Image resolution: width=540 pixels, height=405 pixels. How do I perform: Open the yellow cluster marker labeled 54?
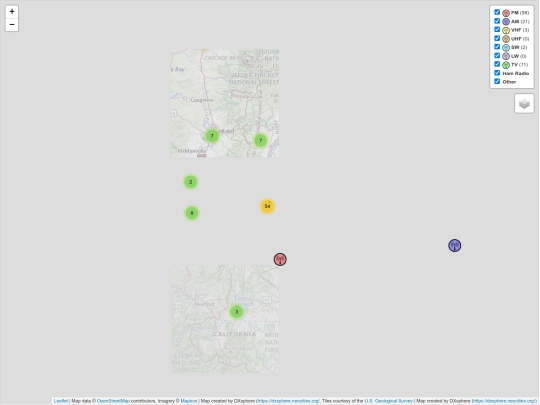[267, 206]
